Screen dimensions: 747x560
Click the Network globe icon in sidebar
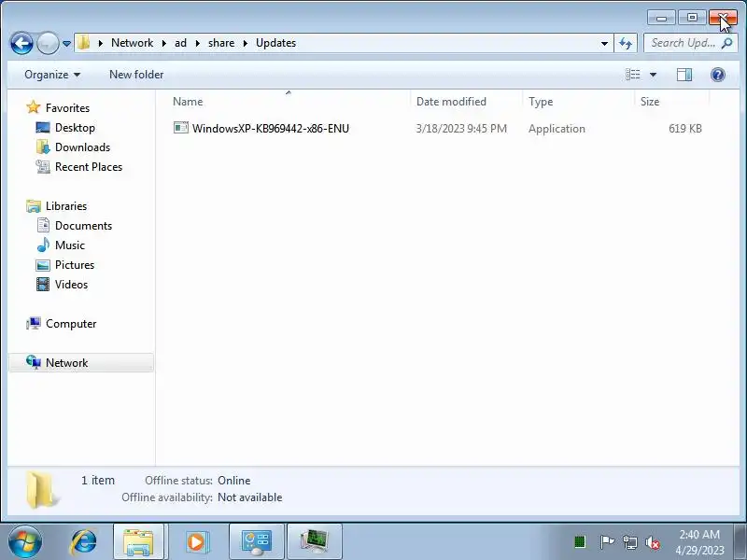coord(34,362)
